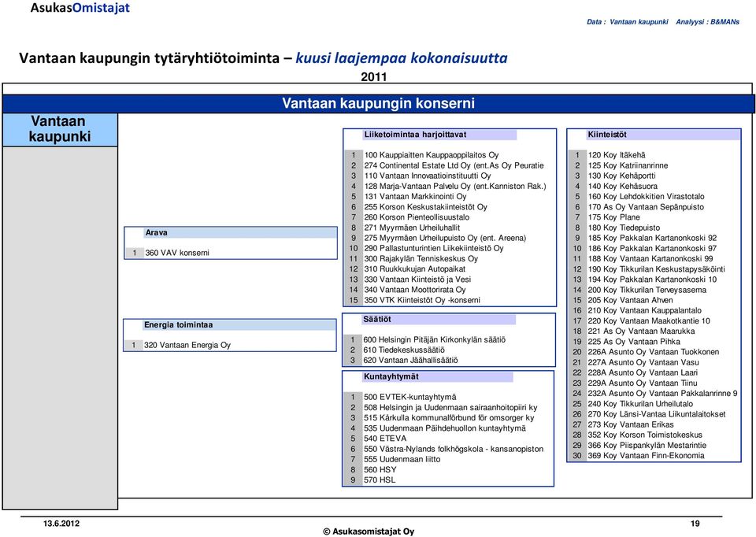Click '100 Kauppiaitten Kauppaoppilaitos Oy'
The image size is (756, 537).
click(x=431, y=155)
